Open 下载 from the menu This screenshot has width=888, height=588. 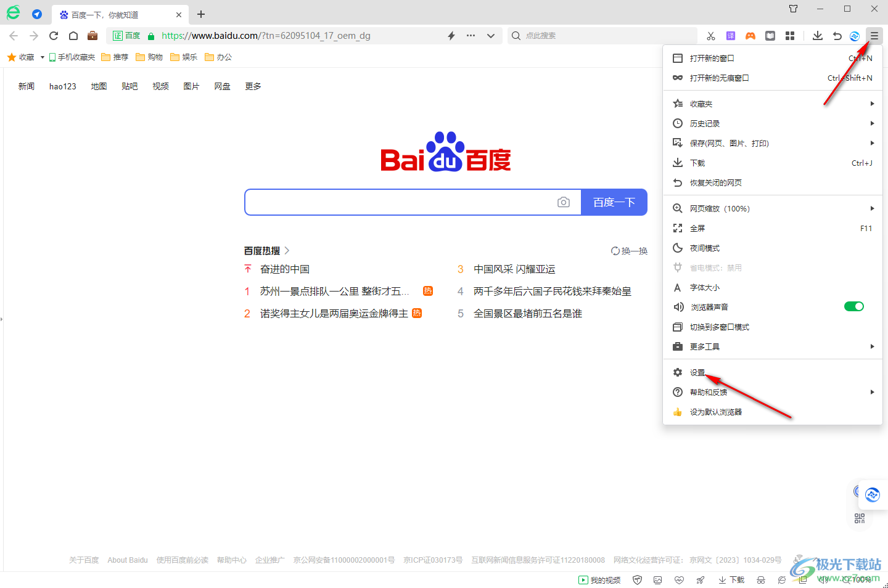click(773, 163)
